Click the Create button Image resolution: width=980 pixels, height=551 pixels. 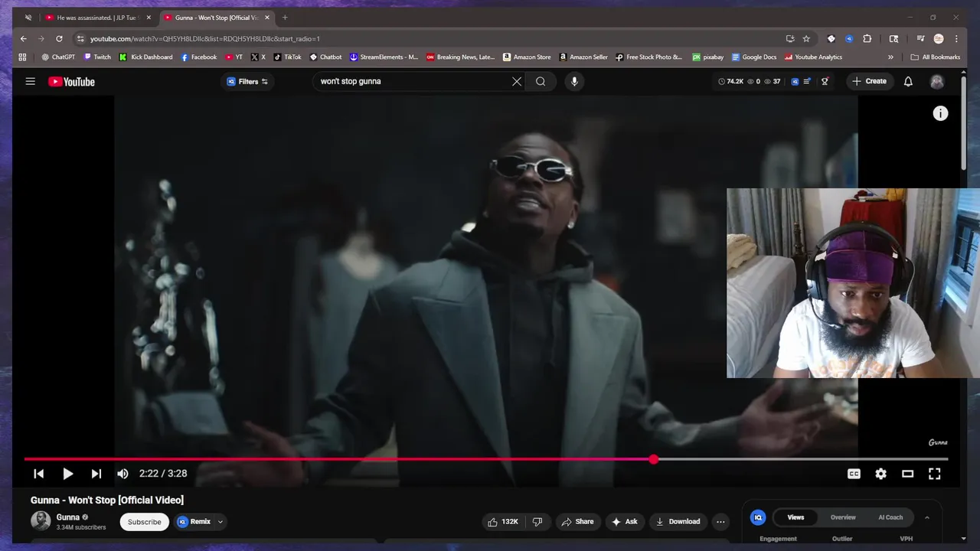(x=869, y=81)
